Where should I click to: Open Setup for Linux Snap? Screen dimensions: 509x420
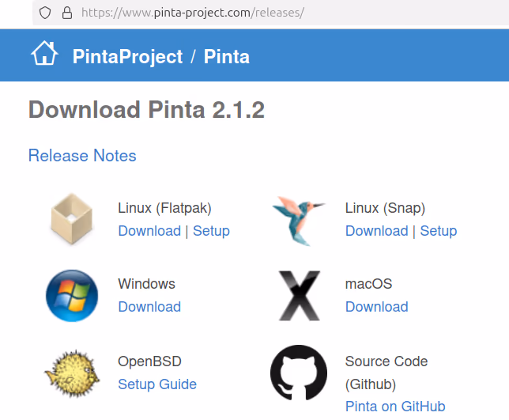(x=439, y=231)
